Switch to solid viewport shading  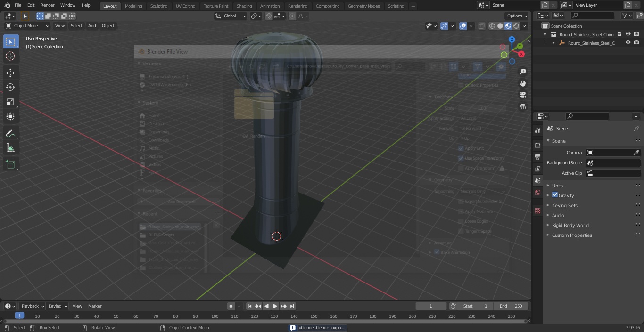(x=500, y=26)
